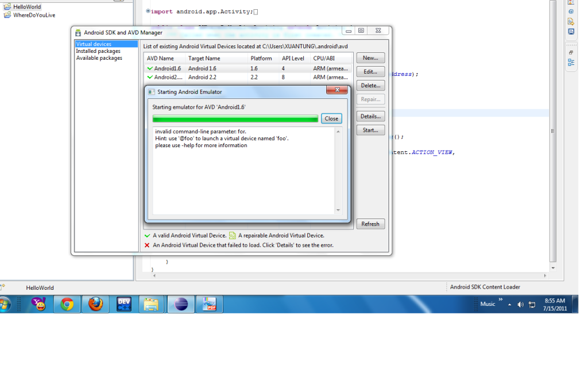This screenshot has width=588, height=368.
Task: Click the 'Android 2.2' target name cell
Action: (202, 77)
